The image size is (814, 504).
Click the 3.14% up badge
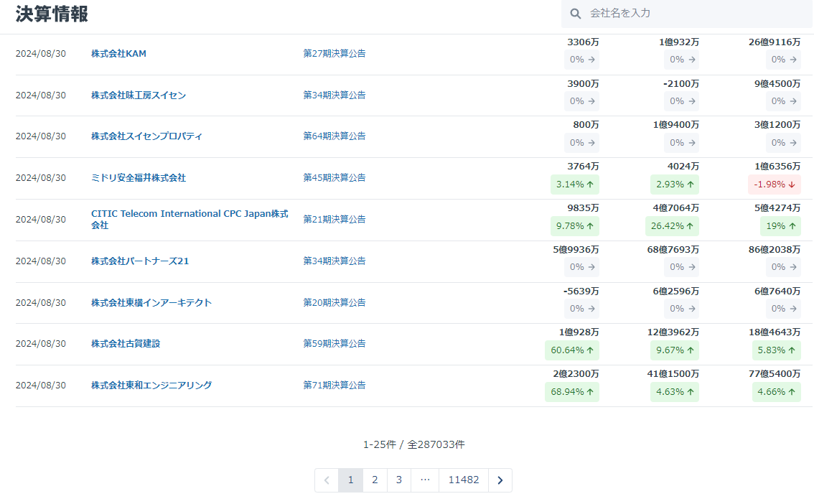coord(575,185)
